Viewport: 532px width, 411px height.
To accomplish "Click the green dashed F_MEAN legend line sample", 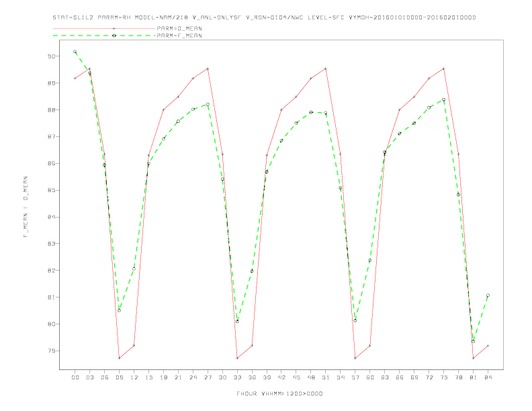I will click(104, 36).
